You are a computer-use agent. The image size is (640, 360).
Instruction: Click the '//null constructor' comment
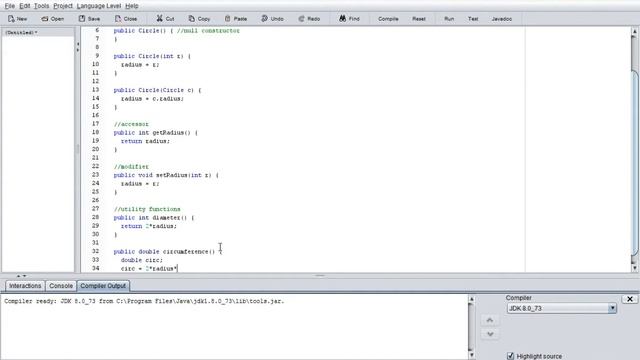(208, 31)
